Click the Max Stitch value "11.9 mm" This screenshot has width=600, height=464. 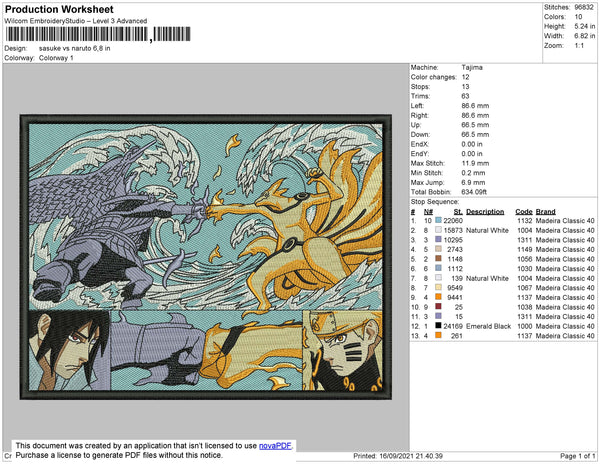click(475, 163)
